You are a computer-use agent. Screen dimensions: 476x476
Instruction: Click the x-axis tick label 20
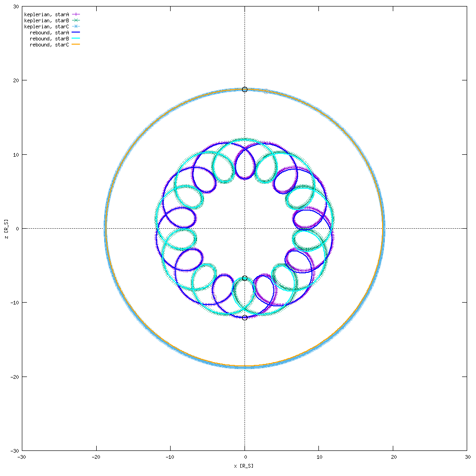394,457
